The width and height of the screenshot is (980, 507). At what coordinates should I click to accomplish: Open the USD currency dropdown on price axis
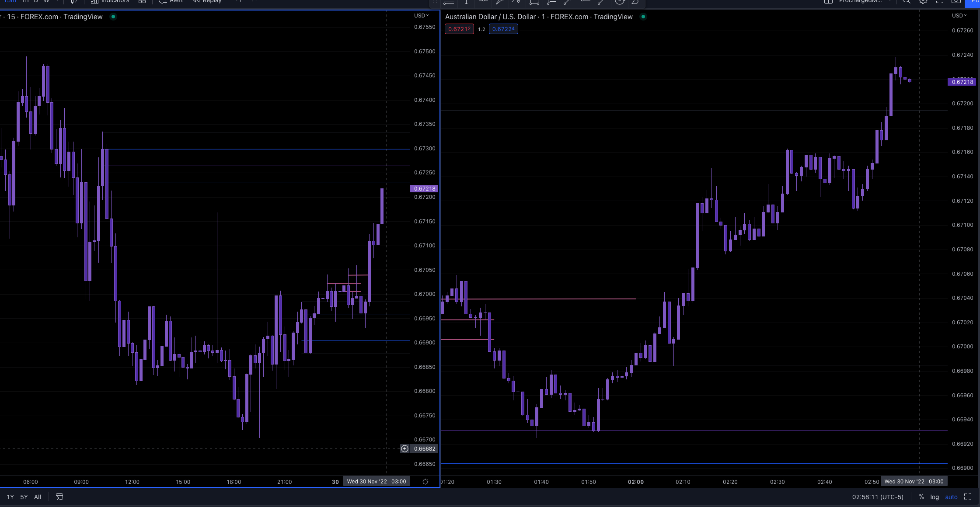(421, 15)
